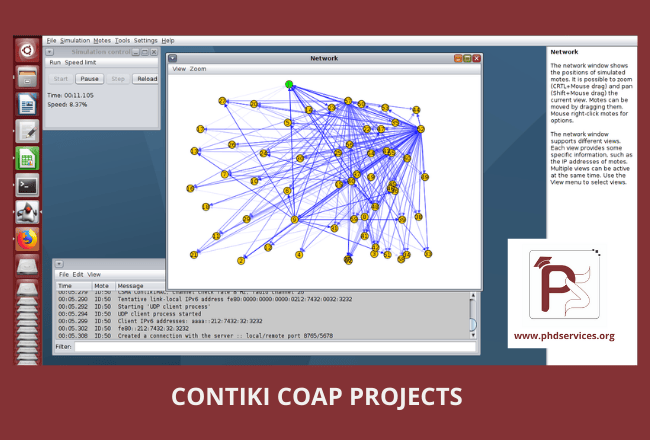650x440 pixels.
Task: Open the Network window's system menu icon
Action: pyautogui.click(x=173, y=58)
